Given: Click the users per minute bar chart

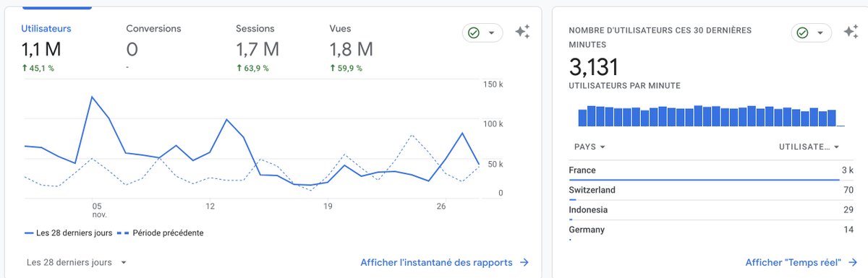Looking at the screenshot, I should 710,116.
